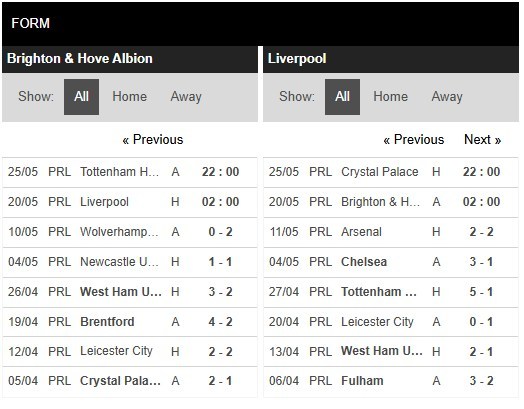Show Liverpool's Away matches only

pyautogui.click(x=447, y=97)
